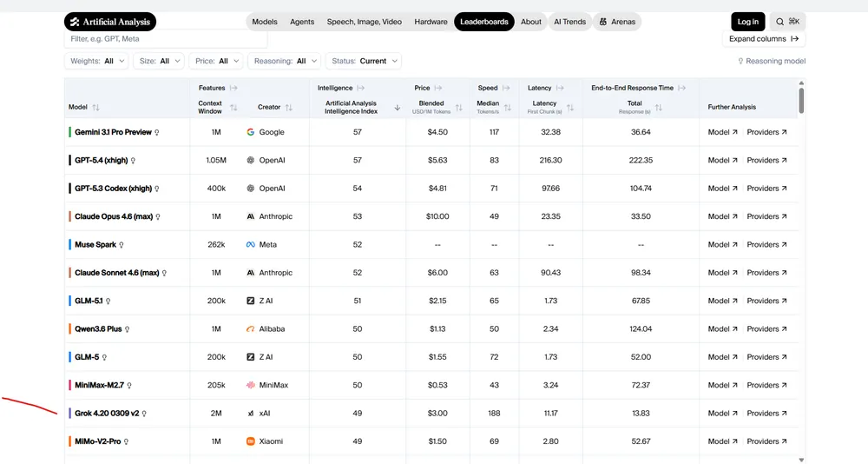Click the model filter text field
Screen dimensions: 868x464
(167, 39)
